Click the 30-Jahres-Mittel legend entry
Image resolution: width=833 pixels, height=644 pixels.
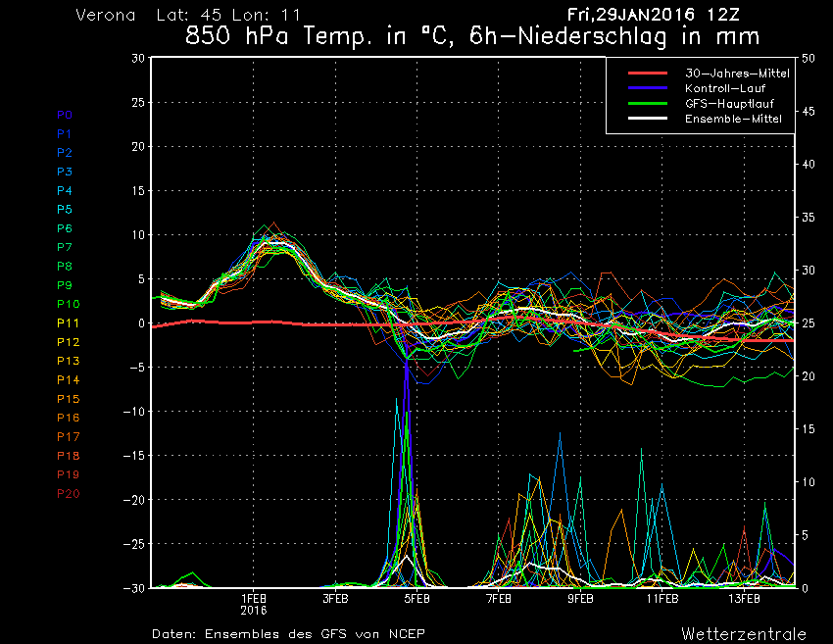[x=737, y=74]
